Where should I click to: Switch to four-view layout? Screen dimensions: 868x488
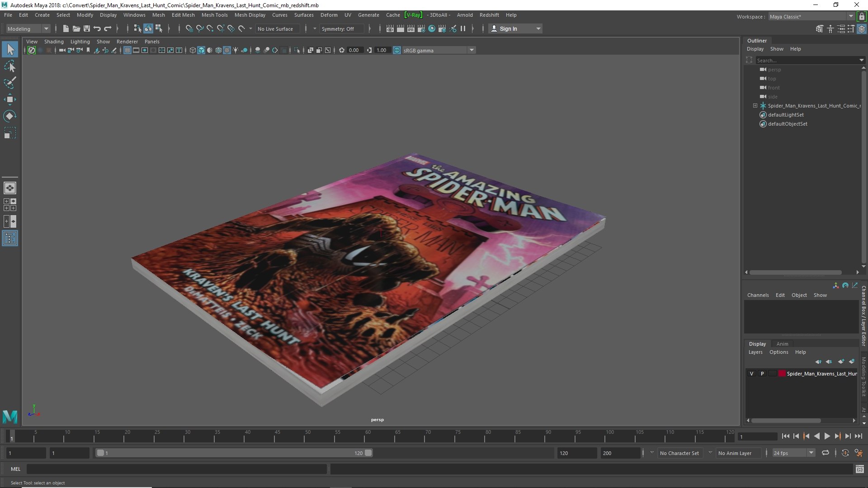tap(10, 205)
